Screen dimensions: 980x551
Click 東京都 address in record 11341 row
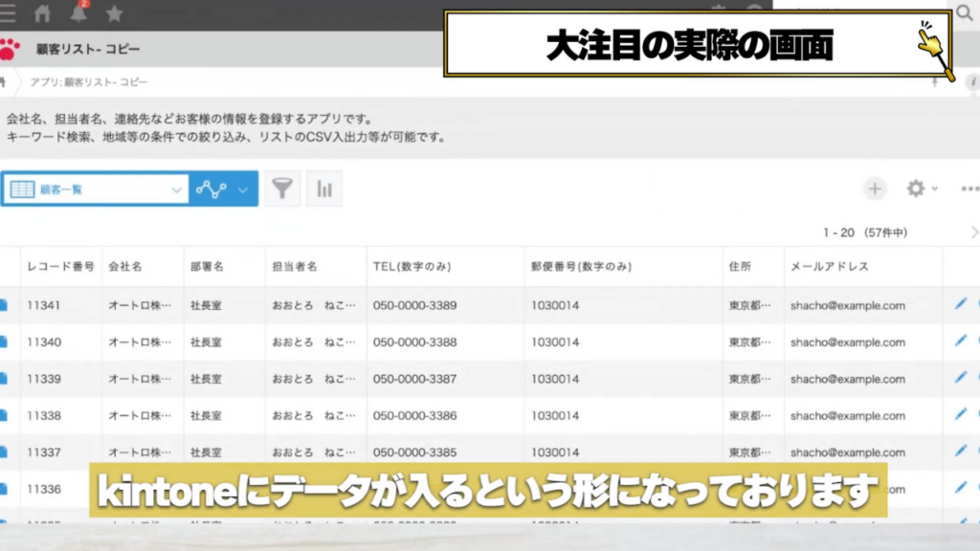[749, 305]
